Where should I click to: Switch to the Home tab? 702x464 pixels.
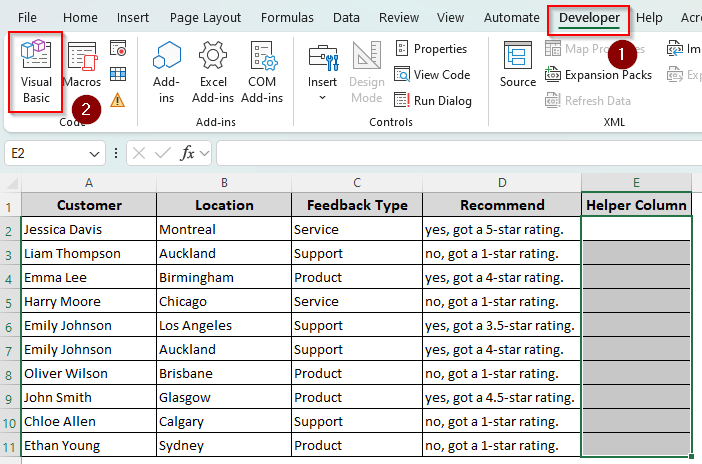(80, 17)
